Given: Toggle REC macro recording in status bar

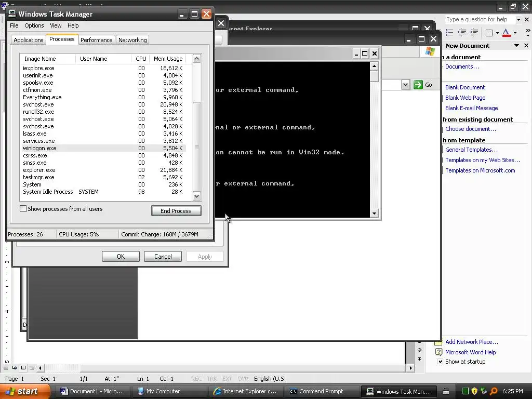Looking at the screenshot, I should (196, 379).
